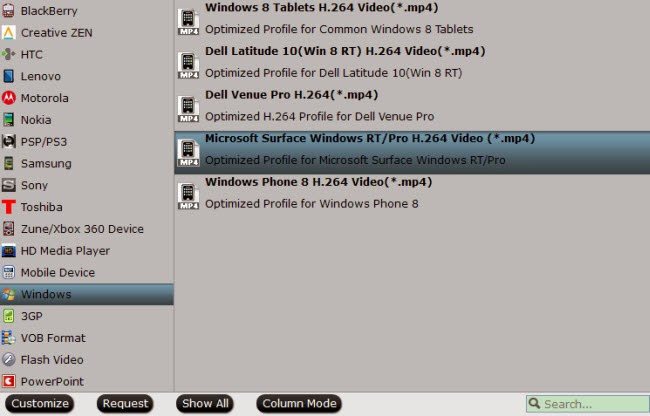650x416 pixels.
Task: Click the Motorola logo icon
Action: click(x=8, y=98)
